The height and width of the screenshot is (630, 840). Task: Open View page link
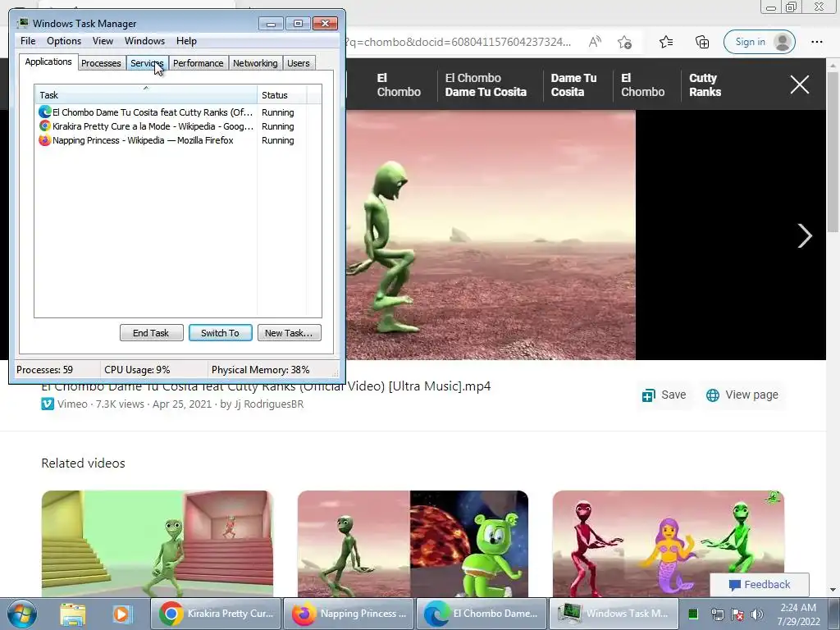click(x=742, y=395)
